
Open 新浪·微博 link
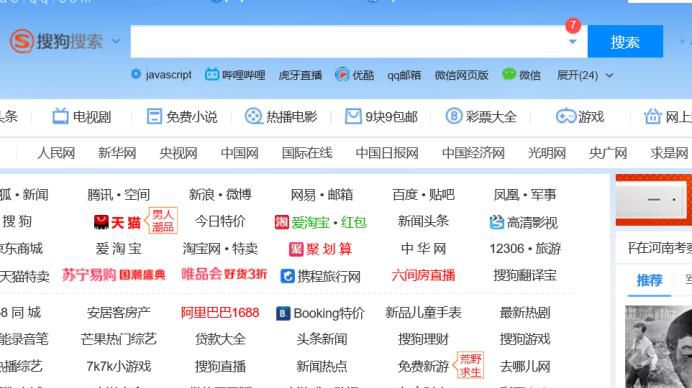click(220, 195)
